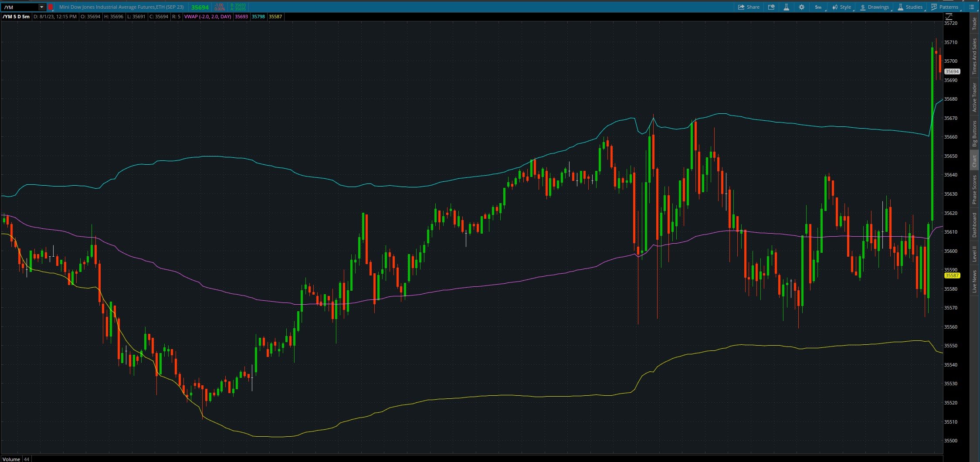
Task: Click the Volume value 44
Action: pos(27,459)
